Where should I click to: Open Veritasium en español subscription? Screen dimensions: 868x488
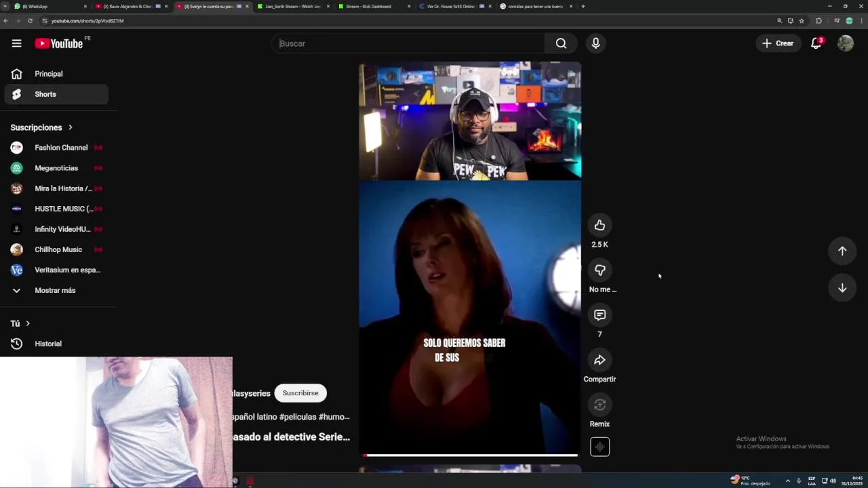pyautogui.click(x=56, y=270)
